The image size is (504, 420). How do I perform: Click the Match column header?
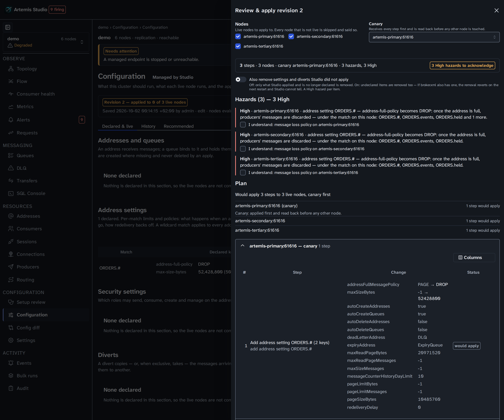[126, 252]
